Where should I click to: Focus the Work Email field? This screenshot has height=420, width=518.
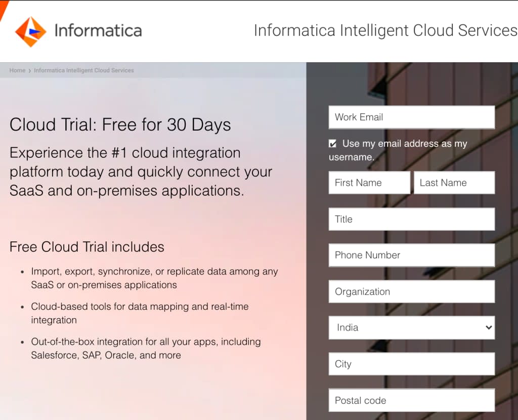pyautogui.click(x=412, y=117)
